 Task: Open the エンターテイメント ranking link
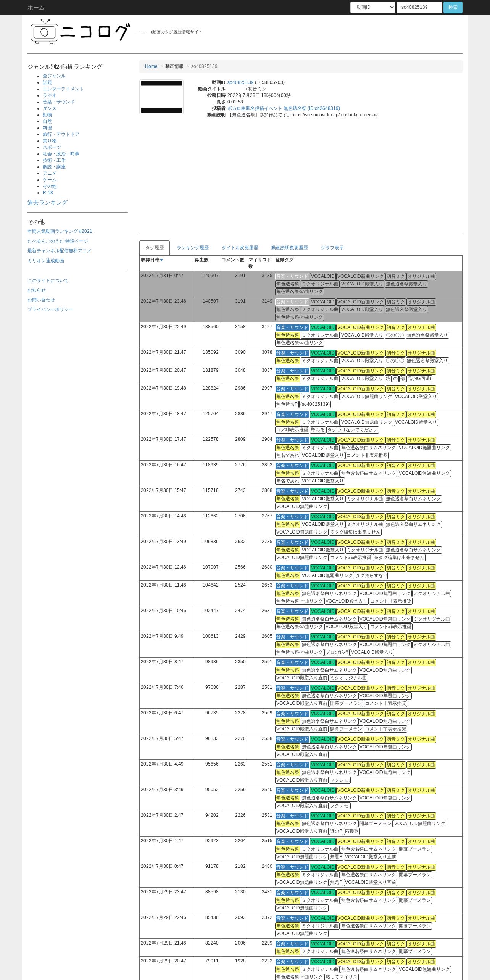63,89
